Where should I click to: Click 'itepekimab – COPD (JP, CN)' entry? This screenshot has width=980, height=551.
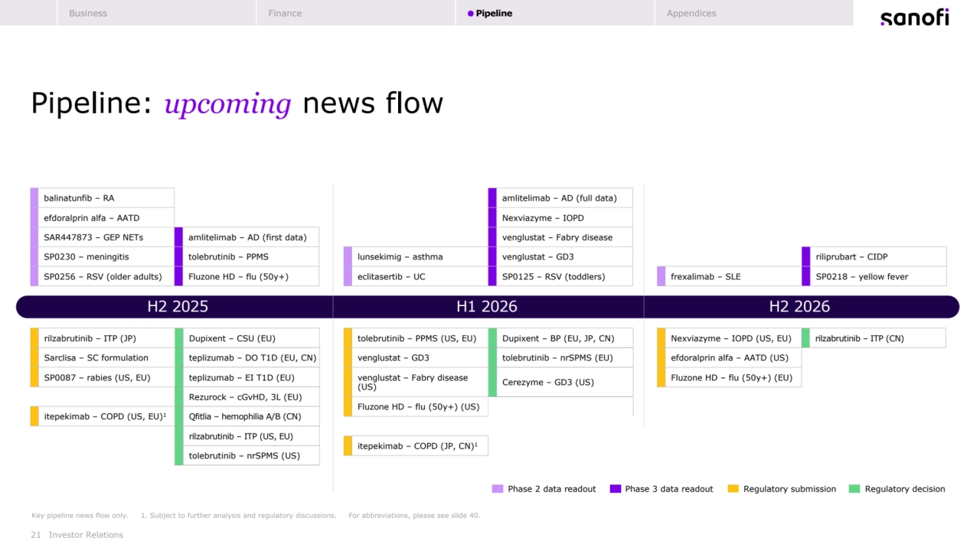pyautogui.click(x=416, y=445)
